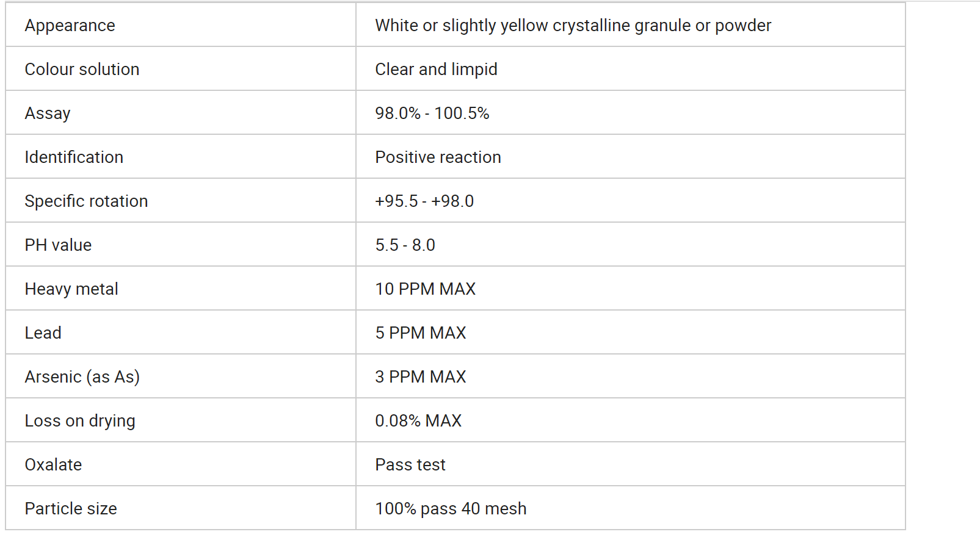Select the 3 PPM MAX arsenic value
Screen dimensions: 980x540
[x=420, y=377]
